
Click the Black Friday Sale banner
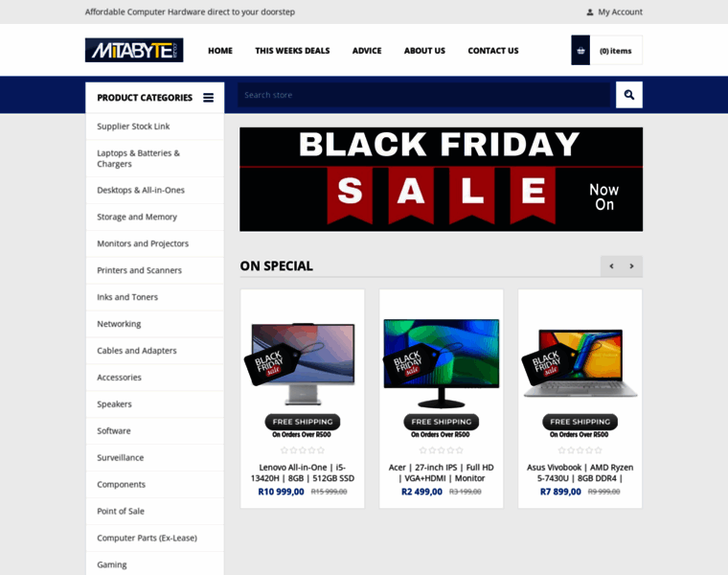[x=441, y=179]
